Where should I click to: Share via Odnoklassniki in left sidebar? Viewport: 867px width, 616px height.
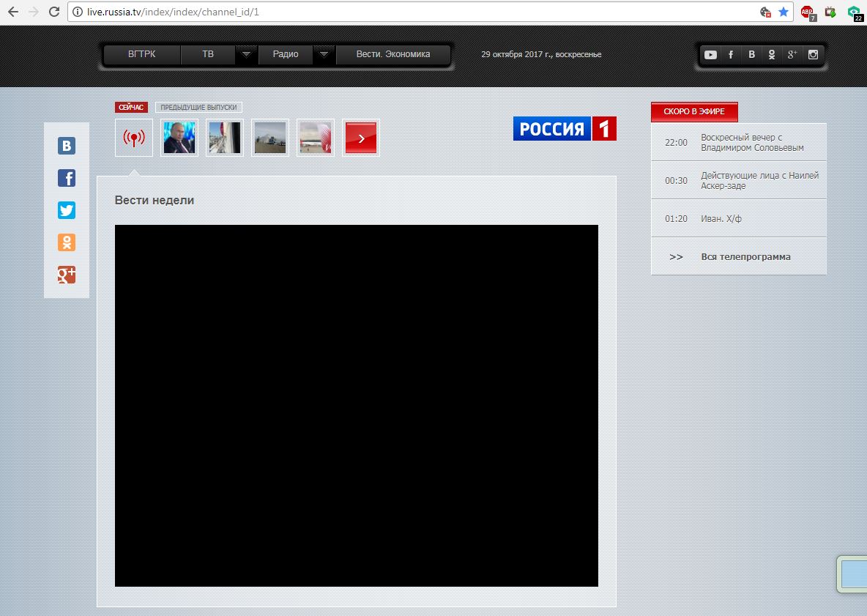click(x=67, y=242)
